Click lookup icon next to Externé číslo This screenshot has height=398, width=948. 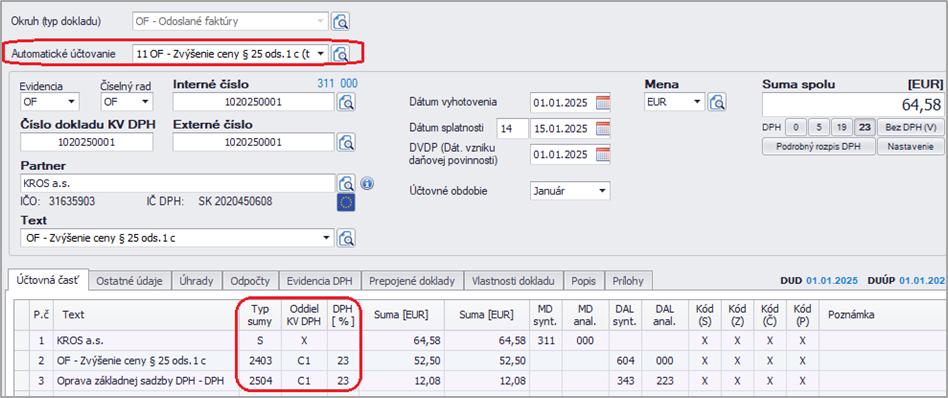345,142
